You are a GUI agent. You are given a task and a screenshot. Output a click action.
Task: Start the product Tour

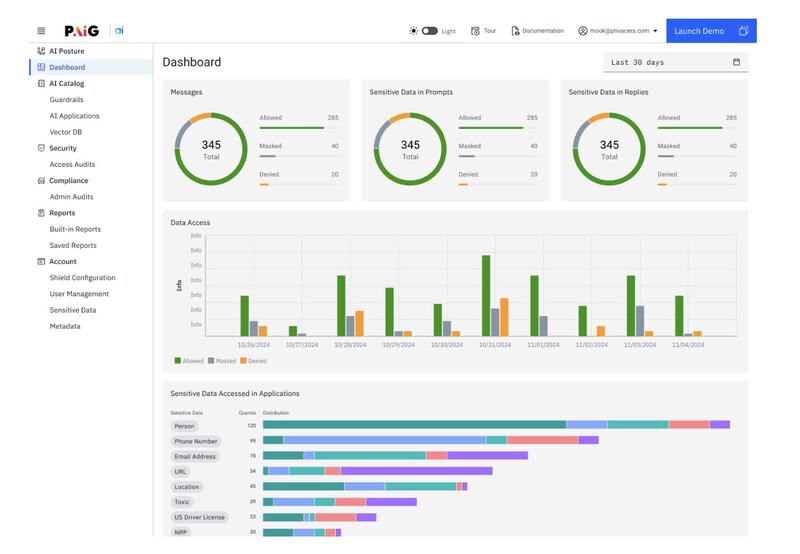point(483,31)
